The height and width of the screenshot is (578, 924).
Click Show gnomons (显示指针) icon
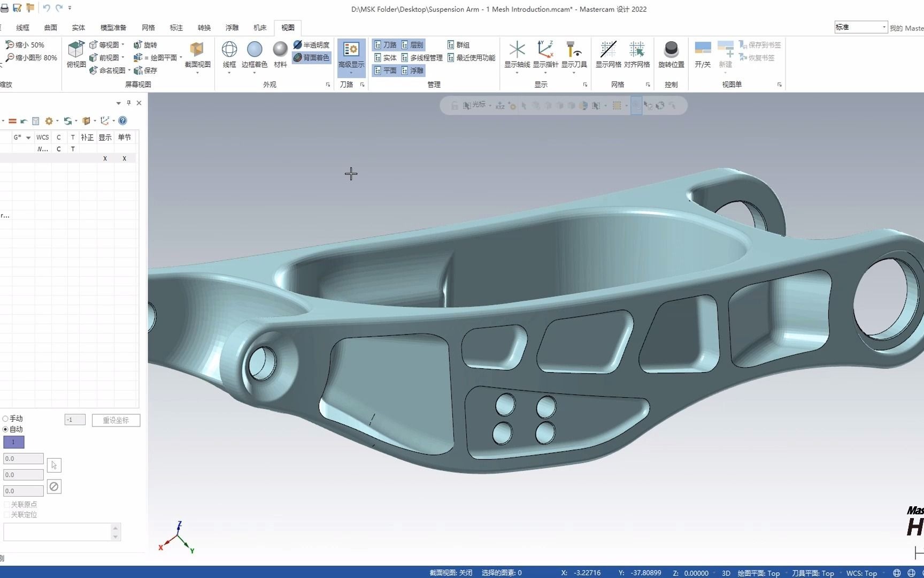[545, 49]
